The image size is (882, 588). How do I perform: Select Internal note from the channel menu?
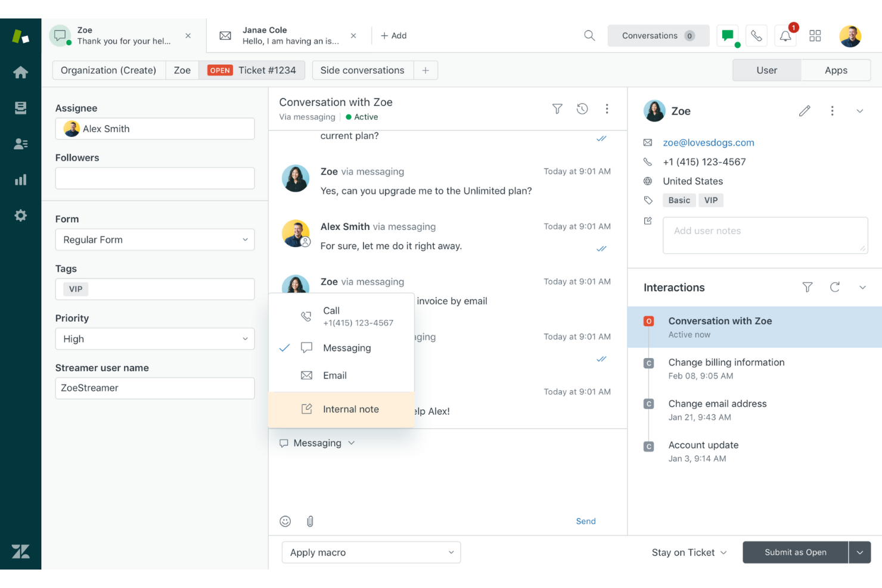tap(350, 409)
